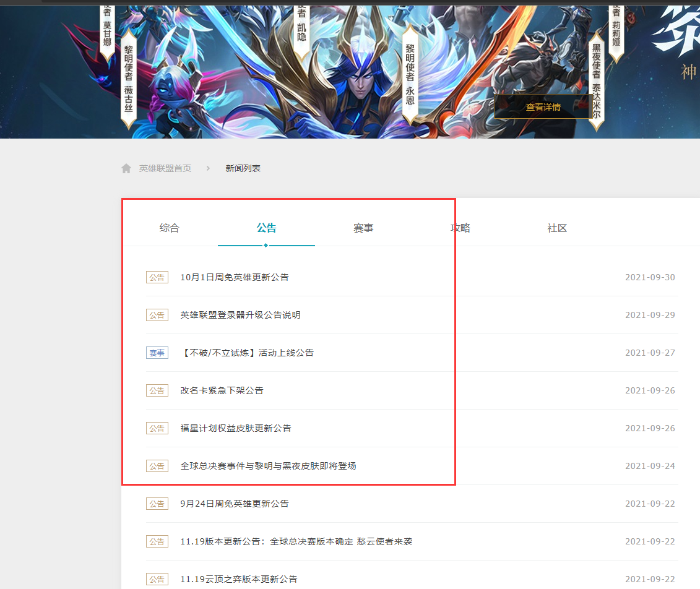Open 福星计划权益皮肤更新公告 article
The width and height of the screenshot is (700, 589).
236,428
